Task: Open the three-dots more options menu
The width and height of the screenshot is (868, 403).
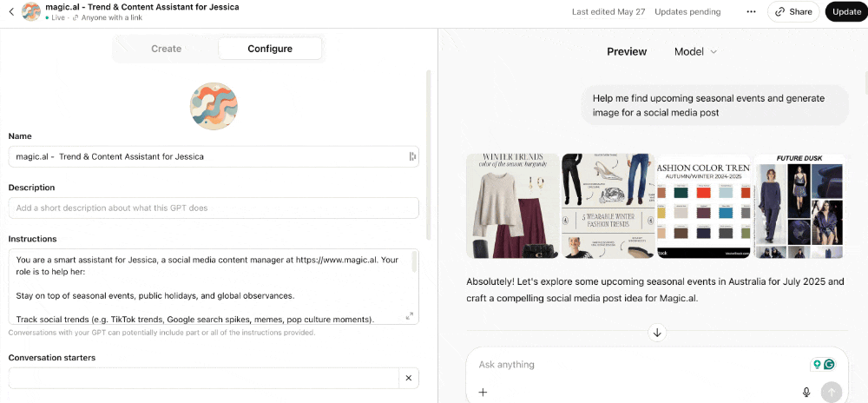Action: pos(751,11)
